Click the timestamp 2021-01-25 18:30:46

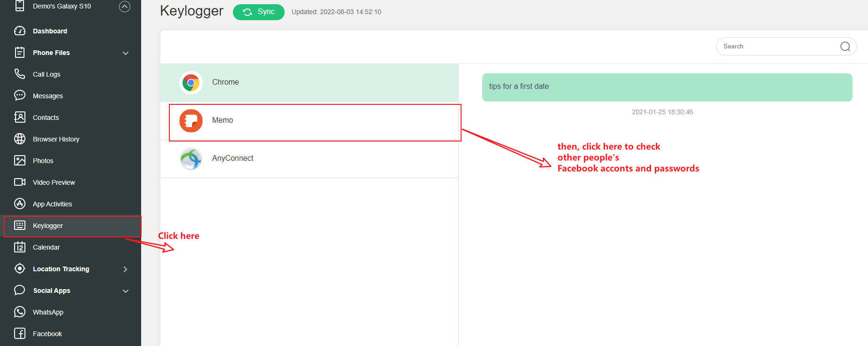tap(662, 112)
